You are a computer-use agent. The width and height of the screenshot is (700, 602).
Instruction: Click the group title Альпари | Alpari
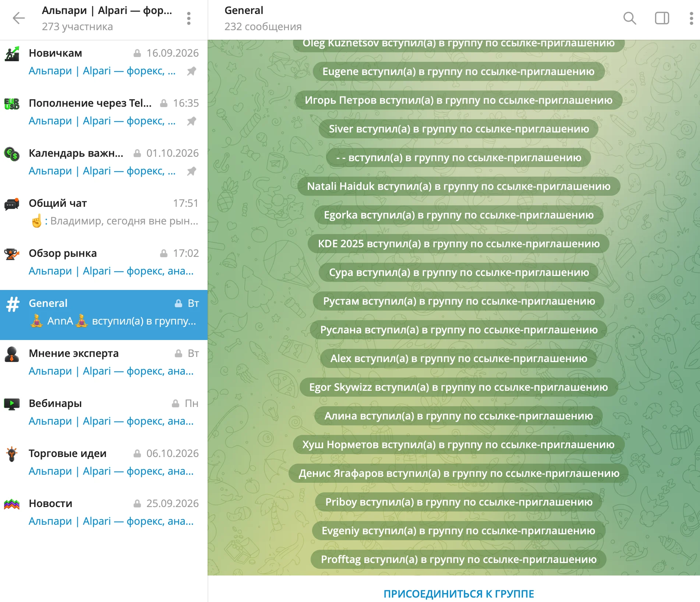coord(107,10)
